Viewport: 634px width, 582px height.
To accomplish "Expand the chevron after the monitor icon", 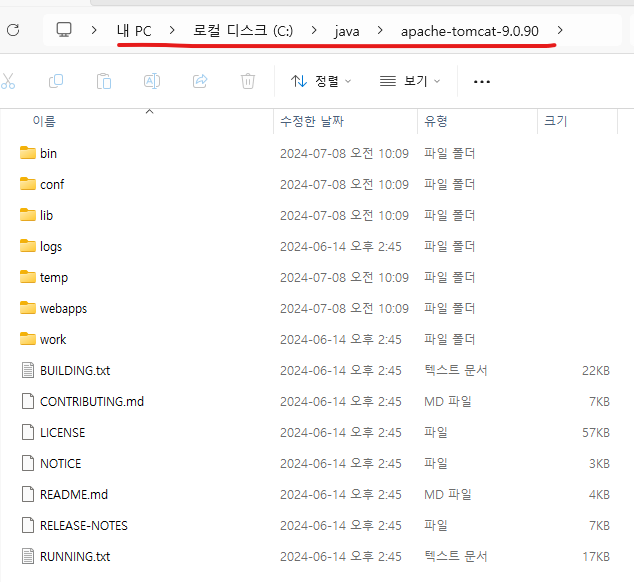I will coord(94,30).
